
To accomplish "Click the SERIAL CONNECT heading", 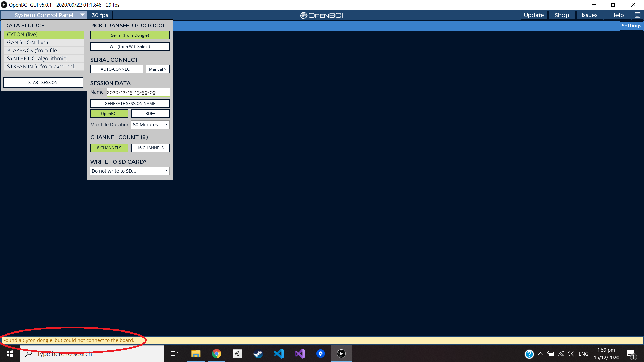I will (114, 60).
